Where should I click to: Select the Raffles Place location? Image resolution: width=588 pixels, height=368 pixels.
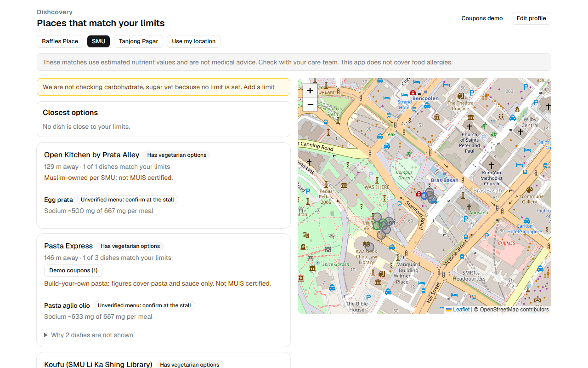click(x=60, y=41)
